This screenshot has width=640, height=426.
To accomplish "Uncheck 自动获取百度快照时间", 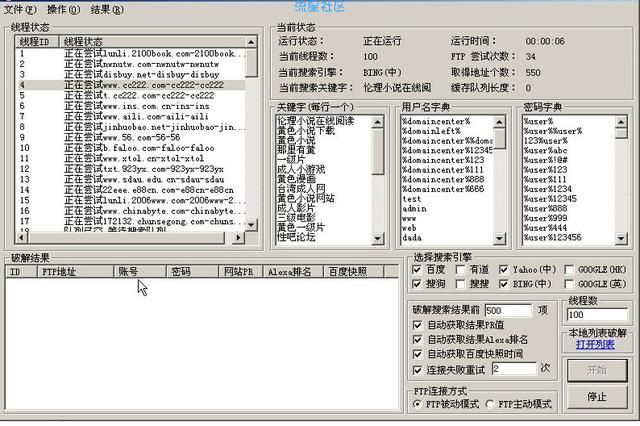I will pyautogui.click(x=417, y=354).
